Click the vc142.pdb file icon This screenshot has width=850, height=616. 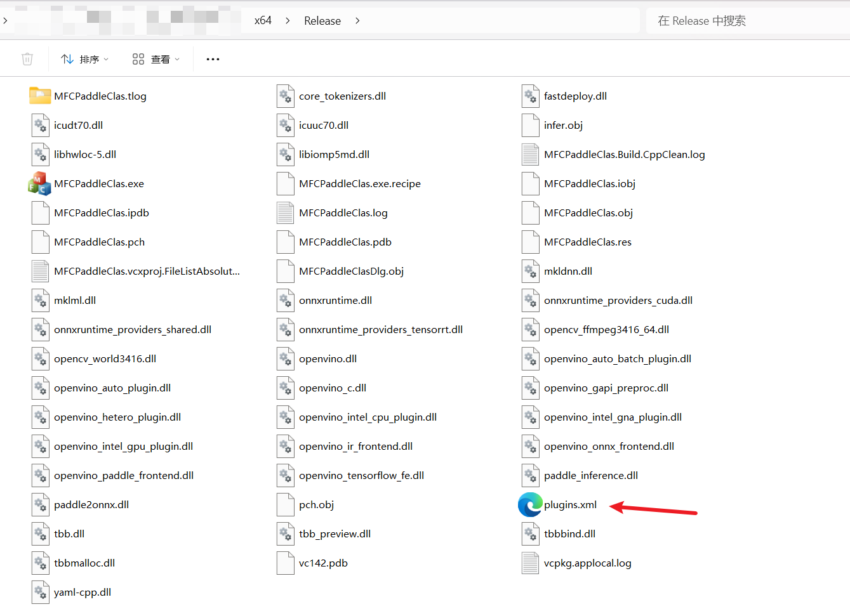coord(285,563)
